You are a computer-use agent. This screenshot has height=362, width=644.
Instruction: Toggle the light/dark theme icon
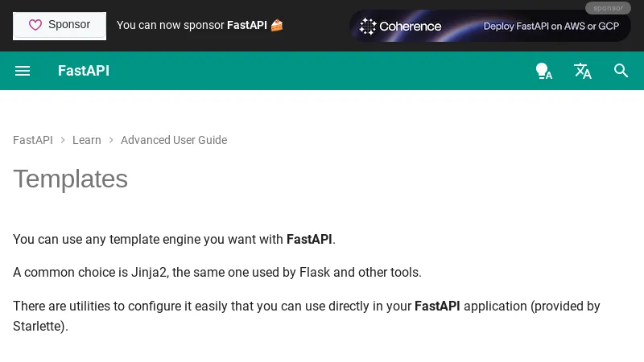point(543,71)
